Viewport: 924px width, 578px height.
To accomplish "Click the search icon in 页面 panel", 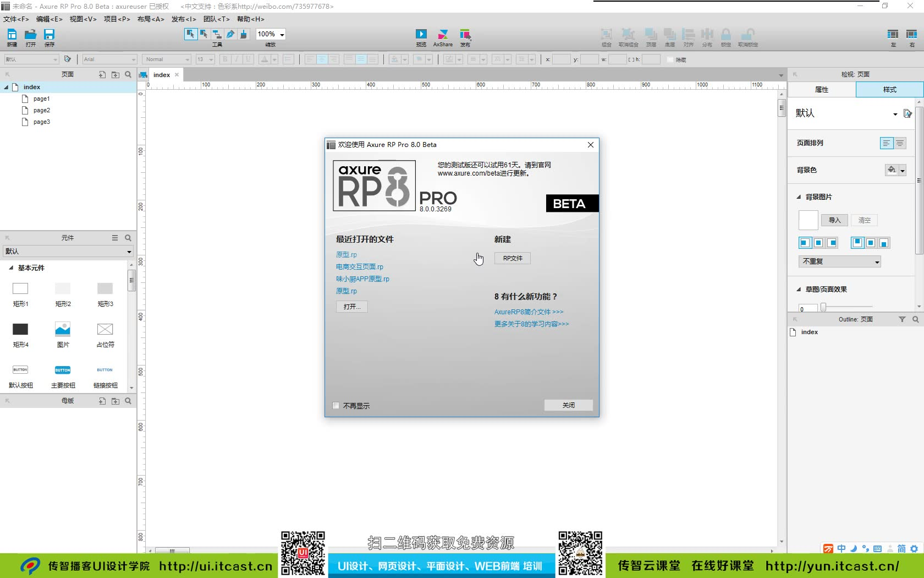I will (x=128, y=74).
